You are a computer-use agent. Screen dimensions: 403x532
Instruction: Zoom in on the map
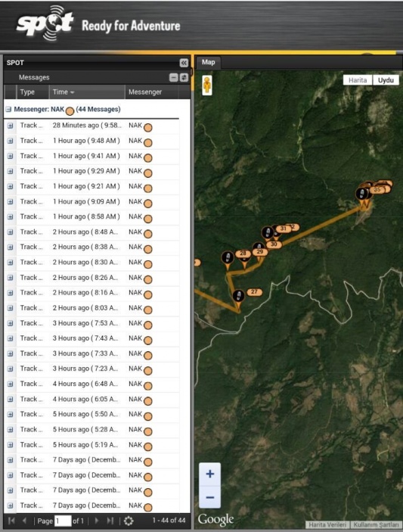click(209, 474)
